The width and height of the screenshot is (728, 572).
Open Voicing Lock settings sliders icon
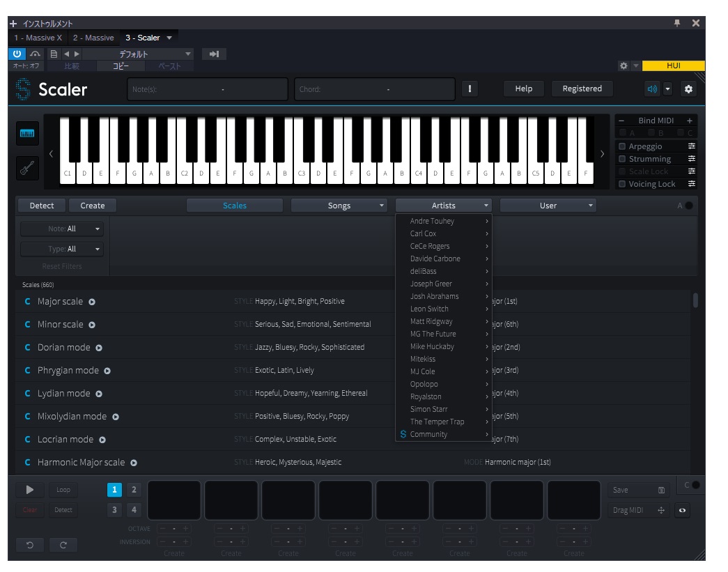point(691,184)
